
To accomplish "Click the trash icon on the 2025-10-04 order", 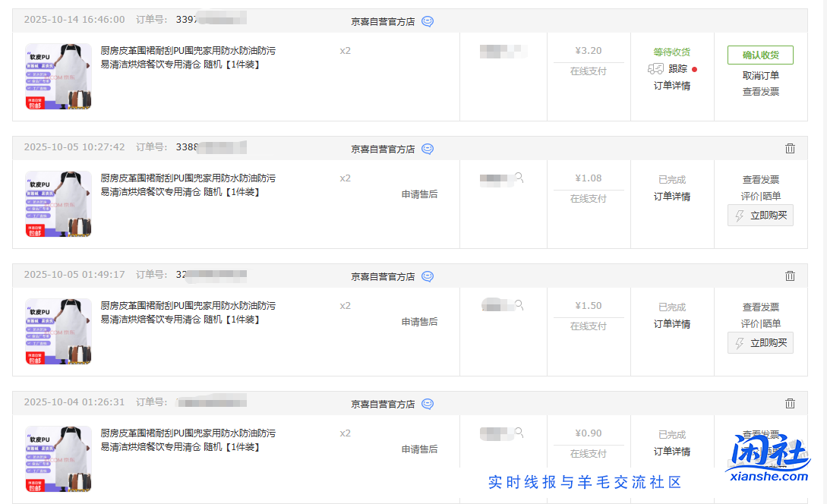I will pyautogui.click(x=790, y=403).
